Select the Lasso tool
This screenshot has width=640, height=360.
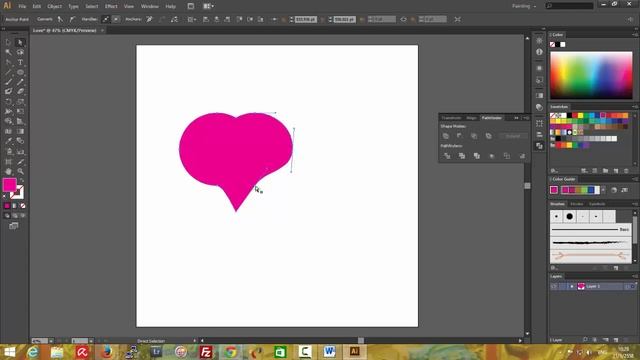coord(20,52)
